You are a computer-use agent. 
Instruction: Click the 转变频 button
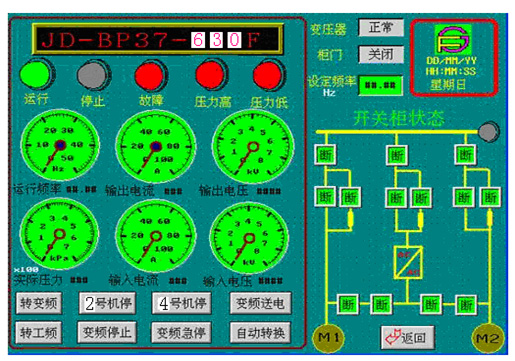pos(39,303)
